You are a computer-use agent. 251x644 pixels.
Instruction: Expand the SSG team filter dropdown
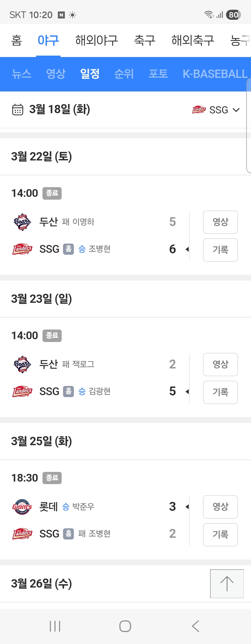[216, 110]
